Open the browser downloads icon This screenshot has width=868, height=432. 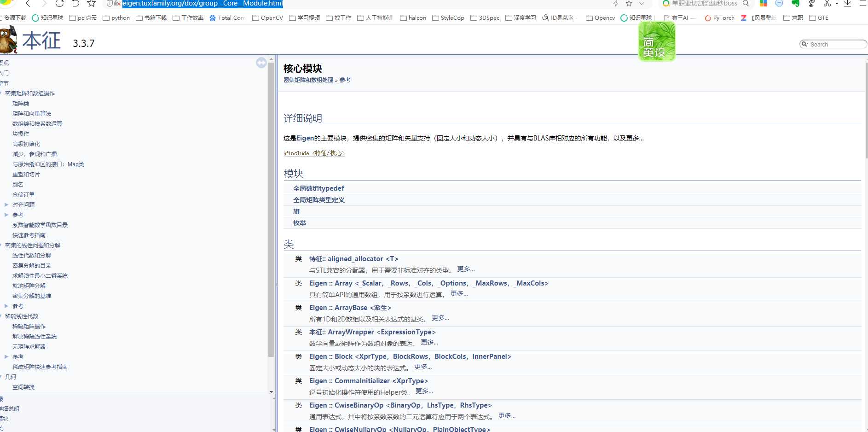[x=846, y=4]
